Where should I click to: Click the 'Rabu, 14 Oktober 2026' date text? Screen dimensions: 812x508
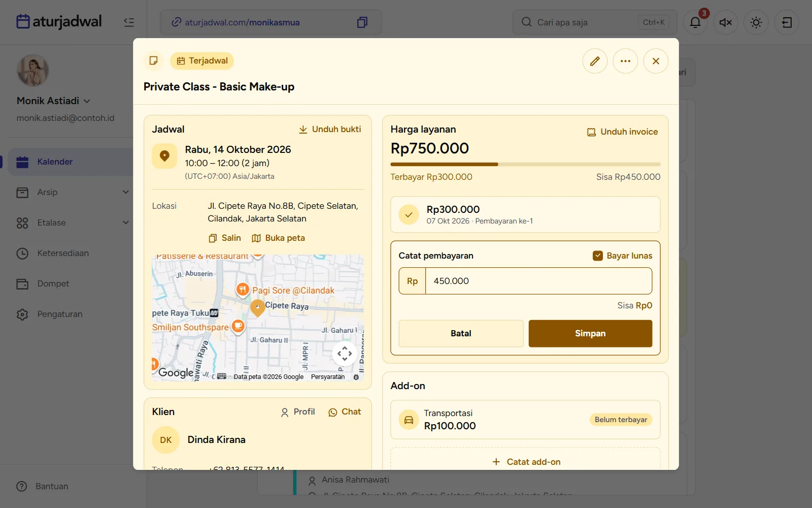238,149
